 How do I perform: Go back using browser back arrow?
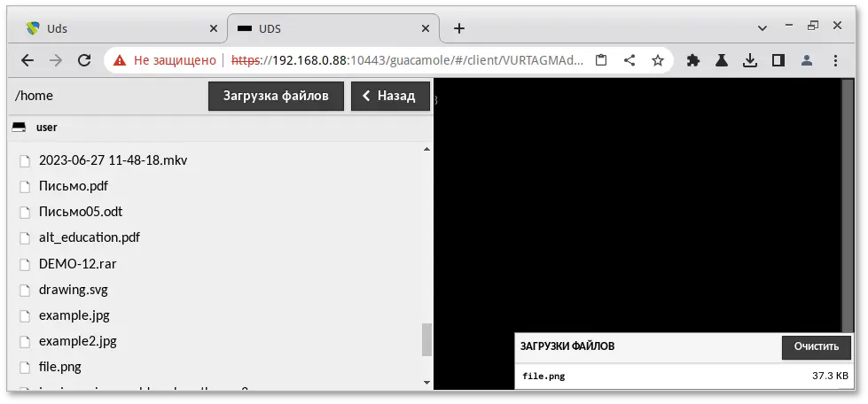[27, 60]
